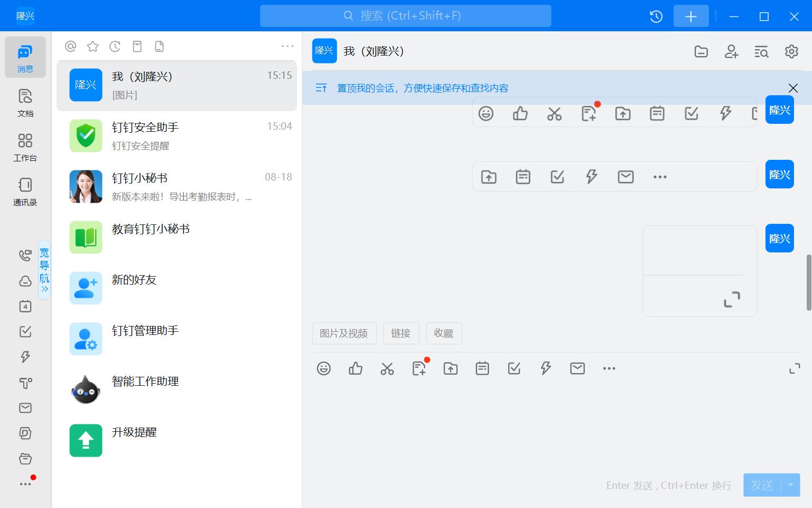Open 钉钉管理助手 conversation
The height and width of the screenshot is (508, 812).
[177, 339]
